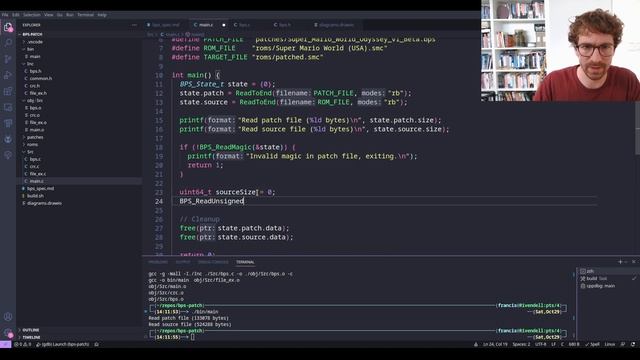Open bps_spec.md in the file tree
The width and height of the screenshot is (640, 360).
tap(80, 189)
